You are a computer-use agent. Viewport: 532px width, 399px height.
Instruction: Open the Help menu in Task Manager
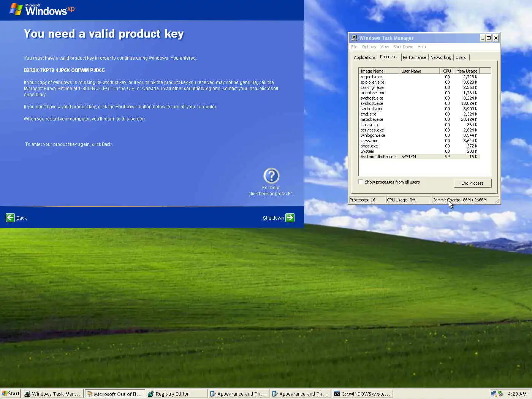point(422,47)
